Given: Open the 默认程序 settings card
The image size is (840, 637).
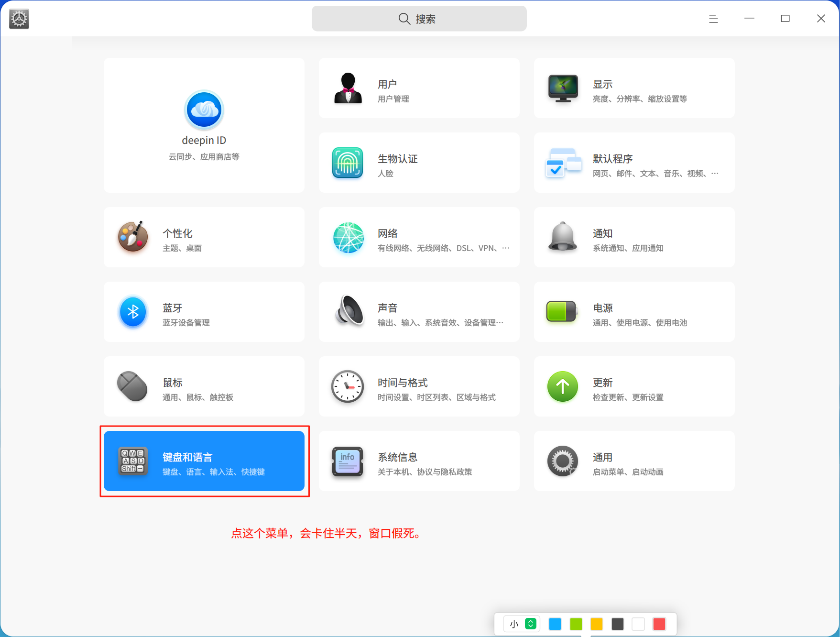Looking at the screenshot, I should 634,163.
